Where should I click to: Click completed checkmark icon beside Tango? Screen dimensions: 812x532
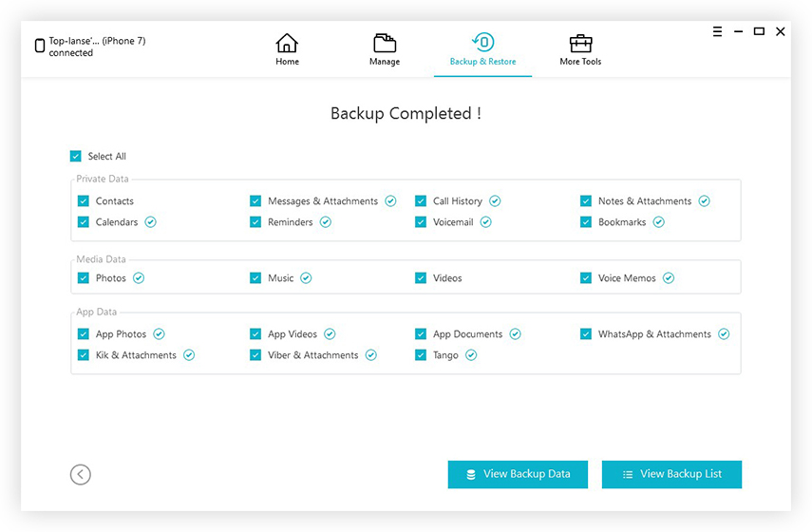click(471, 355)
